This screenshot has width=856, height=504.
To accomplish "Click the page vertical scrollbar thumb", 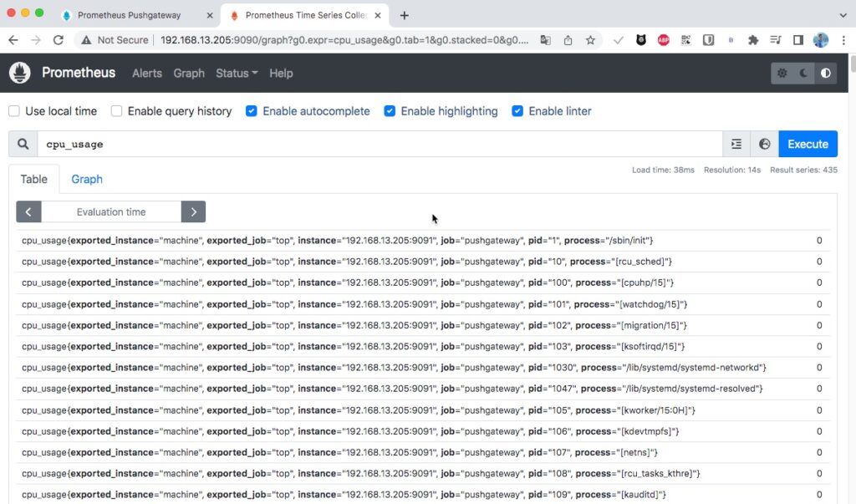I will [x=852, y=64].
